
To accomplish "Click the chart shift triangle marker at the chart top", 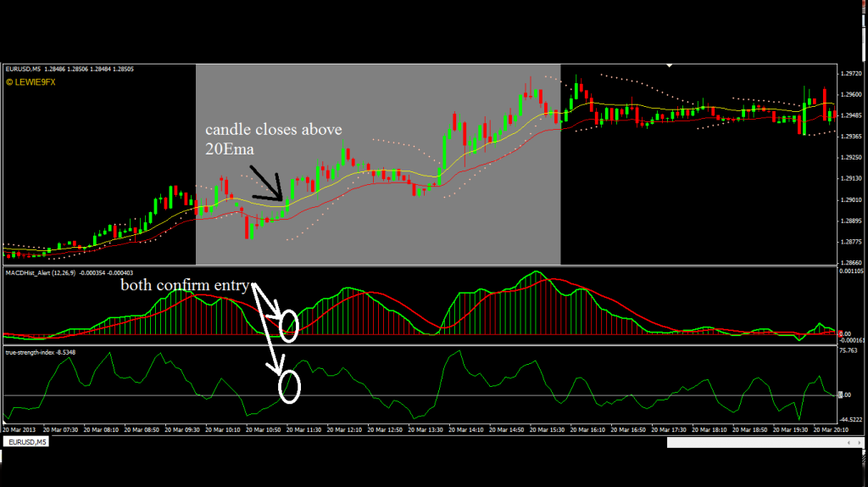I will coord(670,65).
